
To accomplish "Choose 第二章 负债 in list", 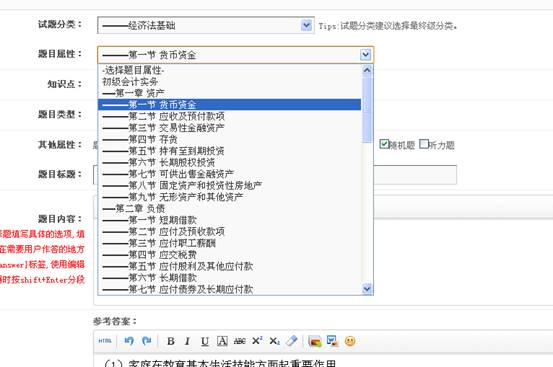I will coord(230,208).
